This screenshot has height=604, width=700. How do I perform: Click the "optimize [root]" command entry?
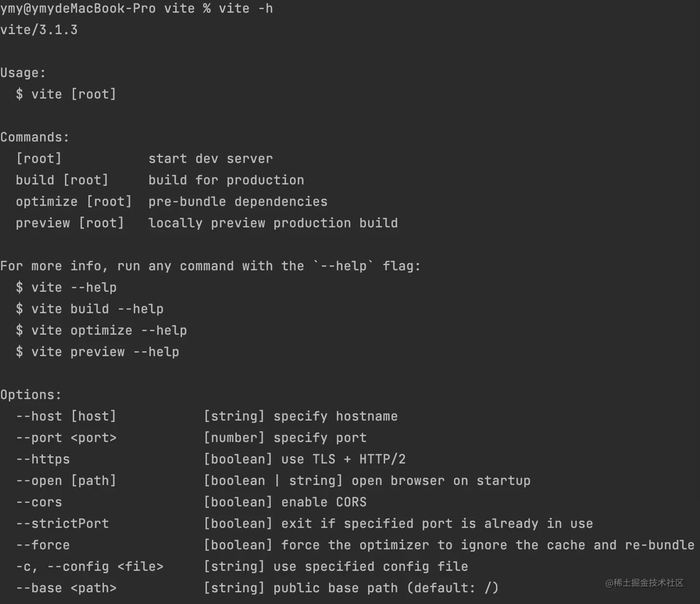[73, 202]
